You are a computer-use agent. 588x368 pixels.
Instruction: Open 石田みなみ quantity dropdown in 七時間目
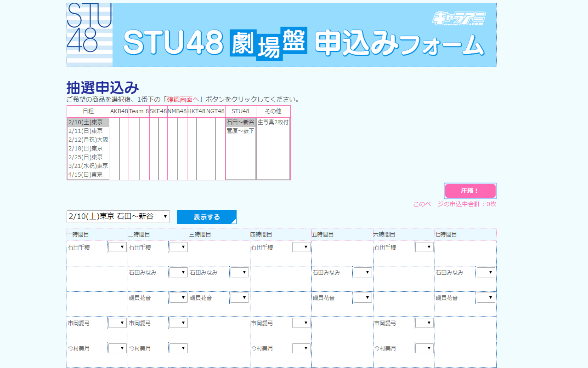point(486,272)
